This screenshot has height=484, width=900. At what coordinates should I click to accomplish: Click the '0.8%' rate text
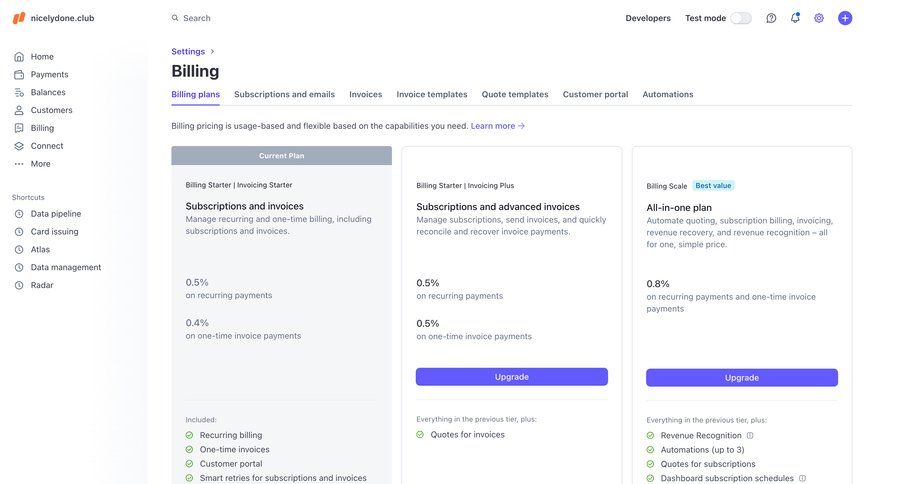coord(658,284)
